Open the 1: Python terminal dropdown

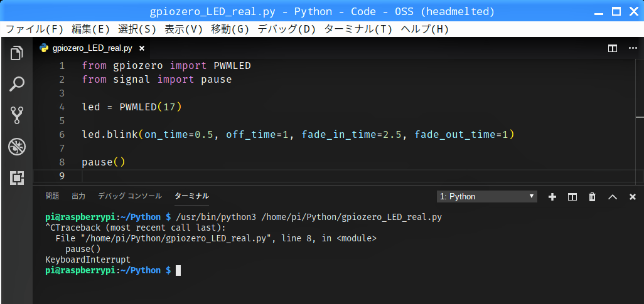[486, 197]
